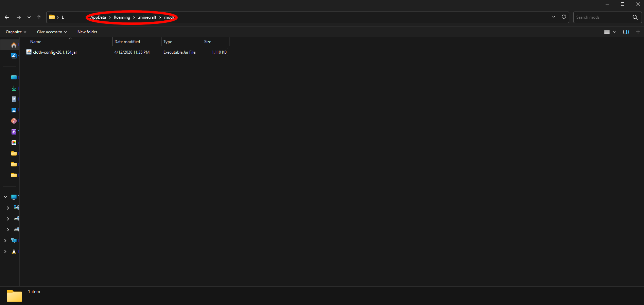Expand the Linux tree node
Viewport: 644px width, 305px height.
pos(5,252)
